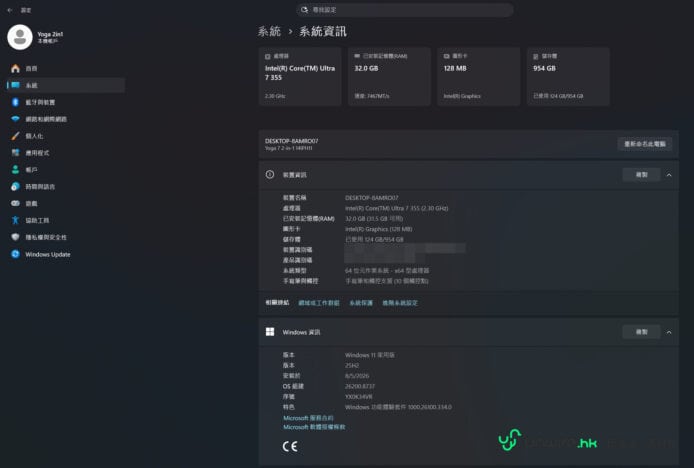Open the Microsoft 服務合約 services agreement link
The height and width of the screenshot is (468, 694).
click(x=308, y=418)
